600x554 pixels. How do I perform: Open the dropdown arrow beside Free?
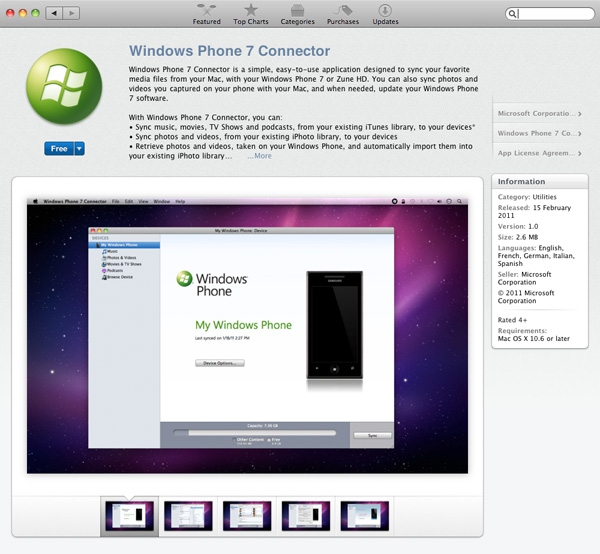[x=79, y=148]
